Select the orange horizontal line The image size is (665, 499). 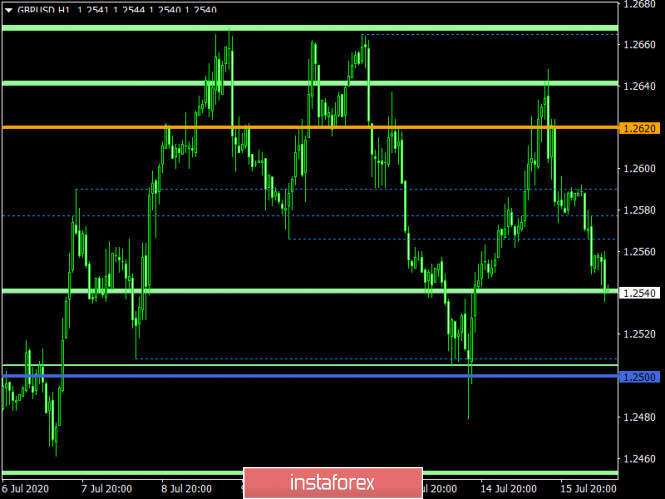(300, 127)
